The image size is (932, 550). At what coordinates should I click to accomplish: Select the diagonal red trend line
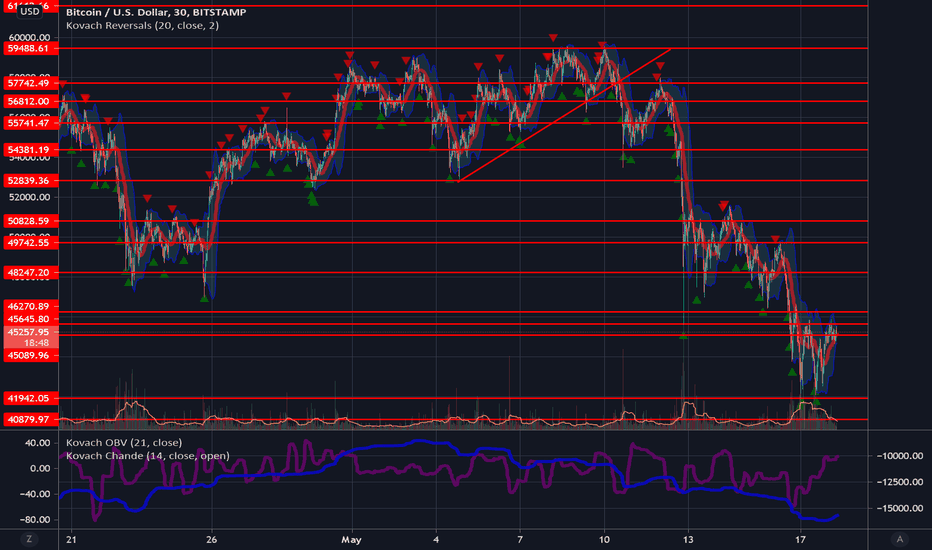565,115
